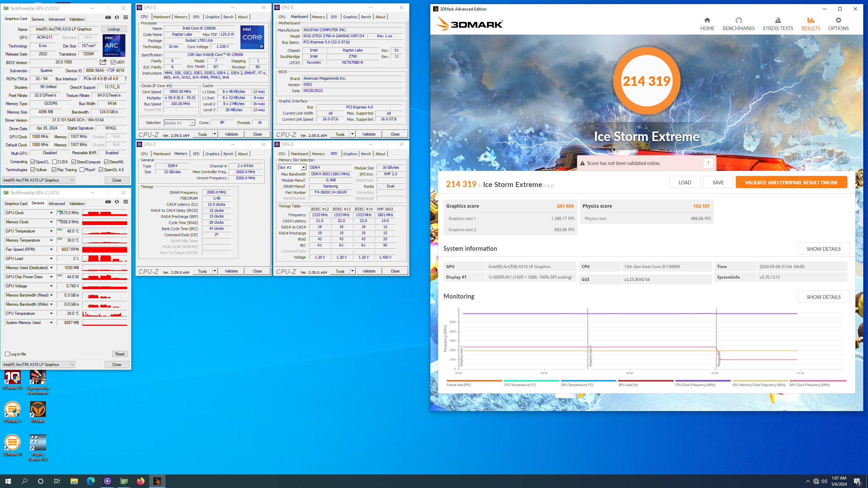This screenshot has height=488, width=868.
Task: Open 3DMark OPTIONS page
Action: click(x=839, y=24)
